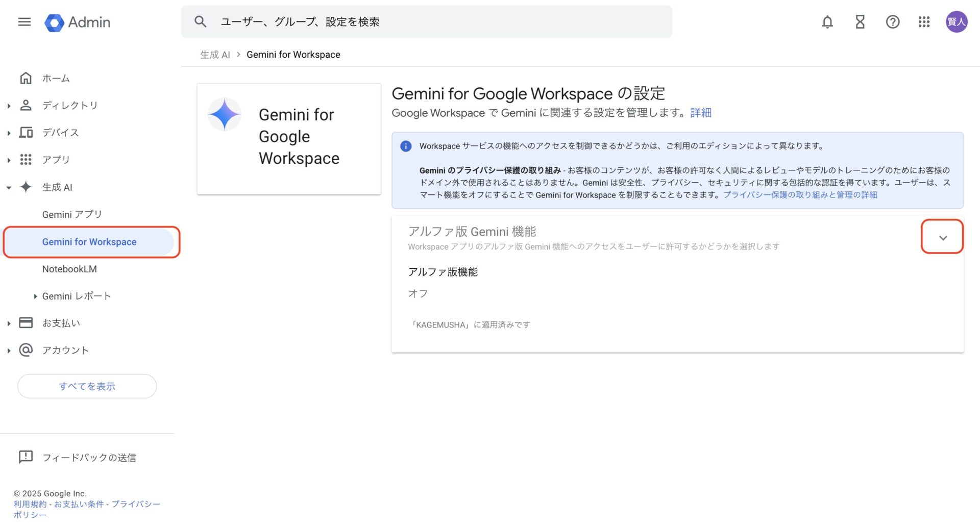The image size is (980, 529).
Task: Click the pending tasks hourglass icon
Action: click(860, 22)
